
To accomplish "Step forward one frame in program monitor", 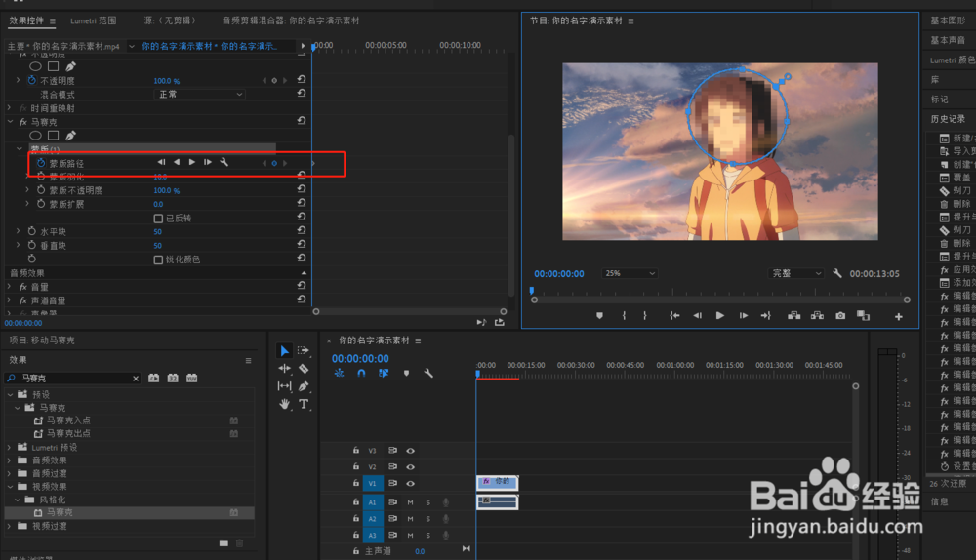I will pyautogui.click(x=743, y=316).
